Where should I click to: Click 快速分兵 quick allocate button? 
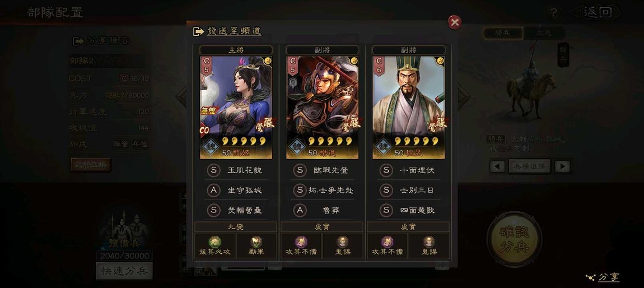coord(124,271)
